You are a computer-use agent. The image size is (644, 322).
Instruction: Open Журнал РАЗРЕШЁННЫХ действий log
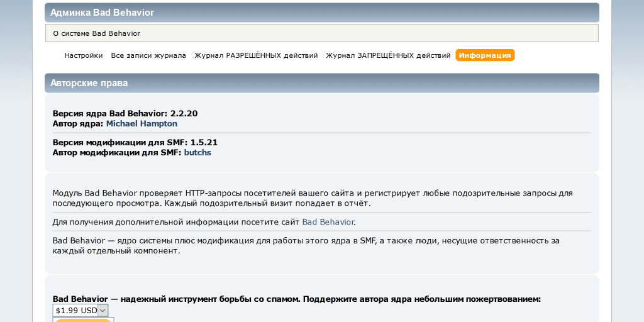pos(256,55)
